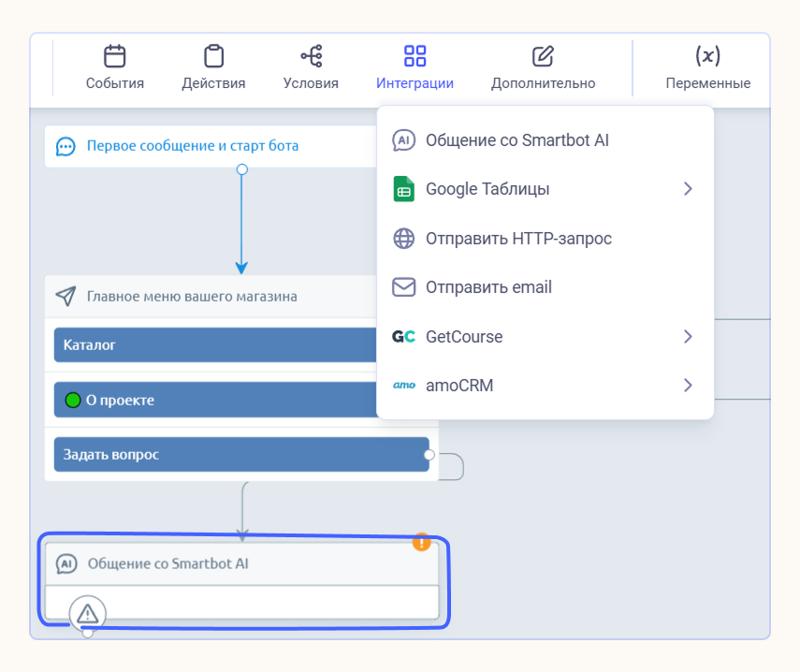
Task: Open the Условия branching icon
Action: click(x=311, y=56)
